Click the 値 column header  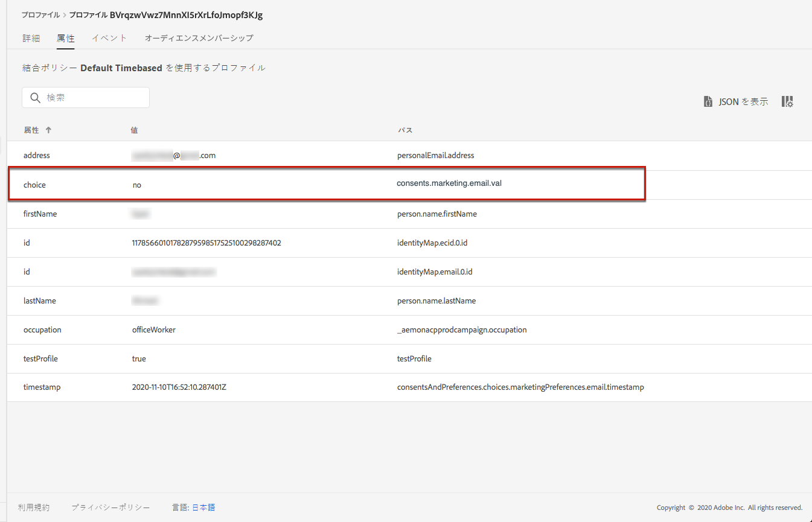tap(135, 130)
